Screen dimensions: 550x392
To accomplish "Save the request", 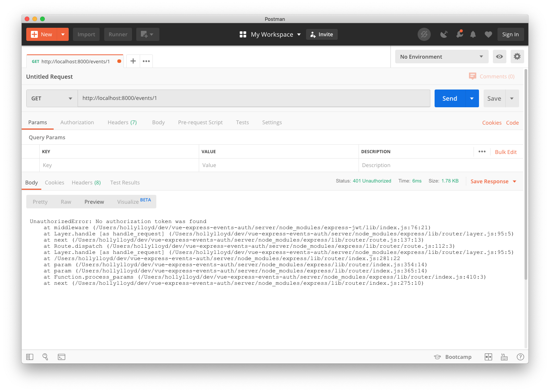I will [x=494, y=98].
